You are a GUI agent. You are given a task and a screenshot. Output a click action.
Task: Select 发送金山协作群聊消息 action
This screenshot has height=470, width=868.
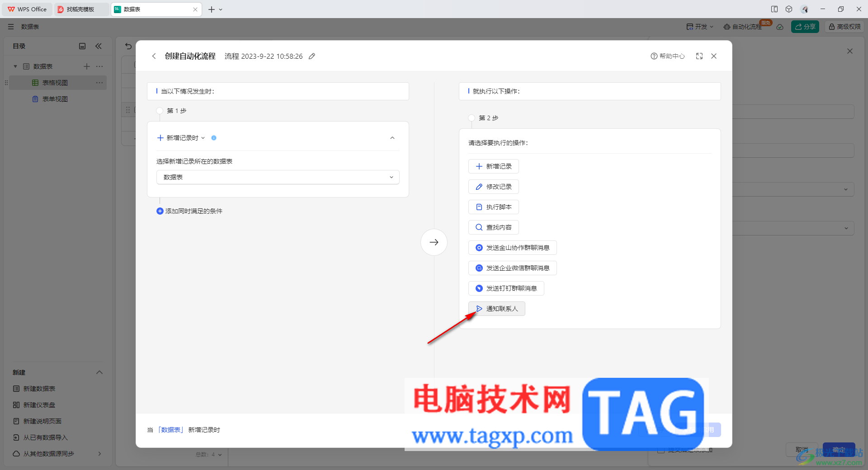click(513, 248)
